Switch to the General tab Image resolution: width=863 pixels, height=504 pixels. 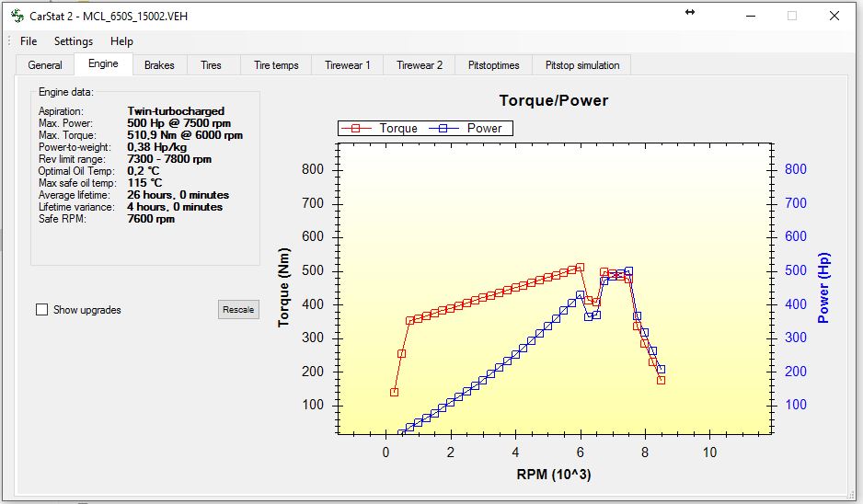point(45,65)
